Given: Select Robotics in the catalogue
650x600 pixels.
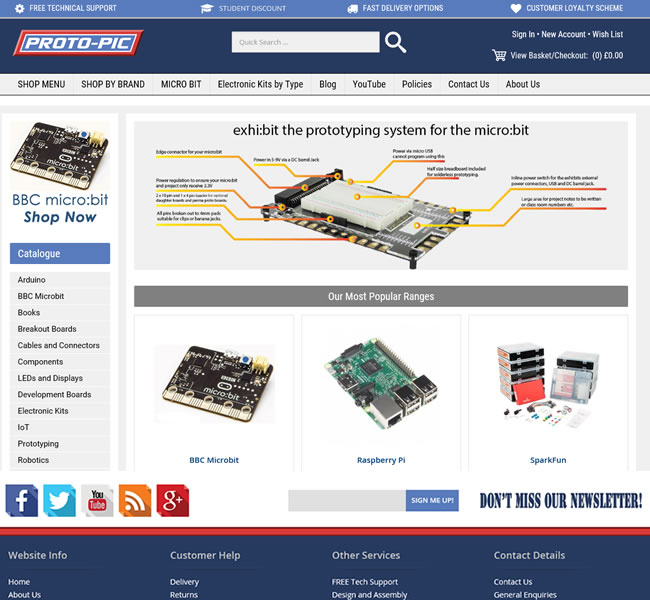Looking at the screenshot, I should pyautogui.click(x=33, y=460).
